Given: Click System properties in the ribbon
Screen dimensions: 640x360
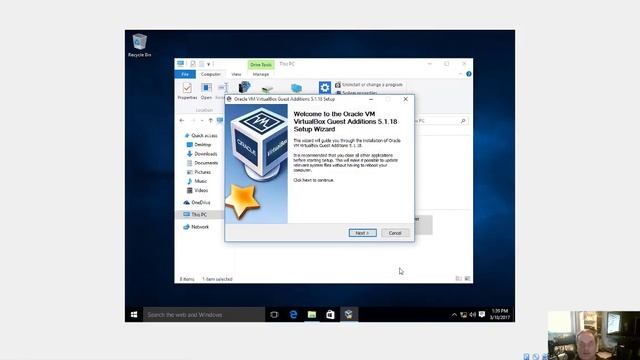Looking at the screenshot, I should [356, 93].
